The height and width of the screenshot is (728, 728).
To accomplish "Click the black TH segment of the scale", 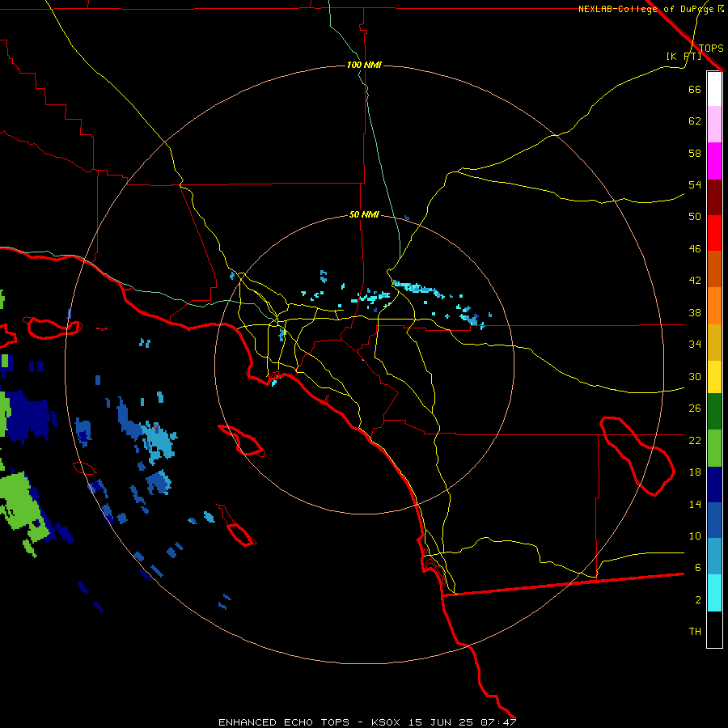I will click(x=714, y=629).
